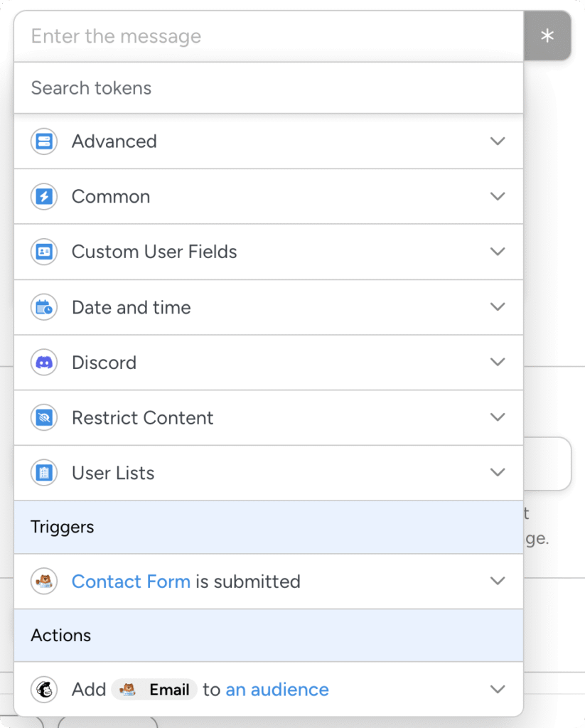Click the mascot icon beside Contact Form trigger
Viewport: 585px width, 728px height.
click(x=43, y=581)
